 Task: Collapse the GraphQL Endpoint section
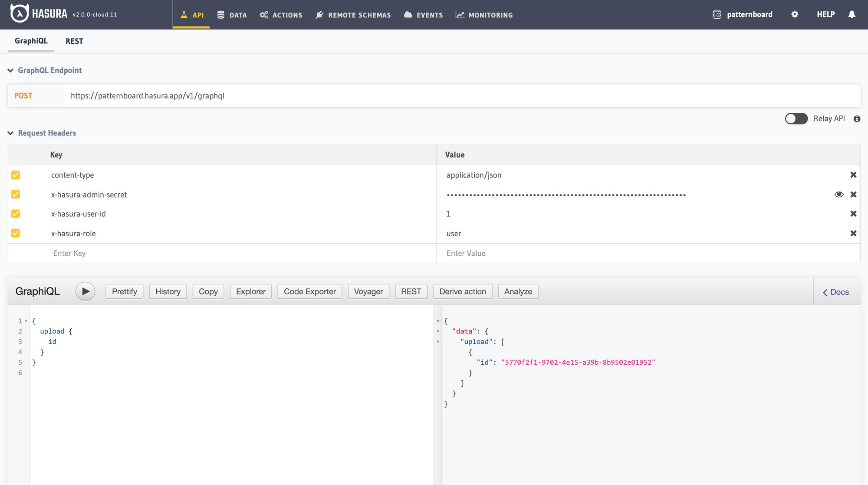pyautogui.click(x=10, y=70)
